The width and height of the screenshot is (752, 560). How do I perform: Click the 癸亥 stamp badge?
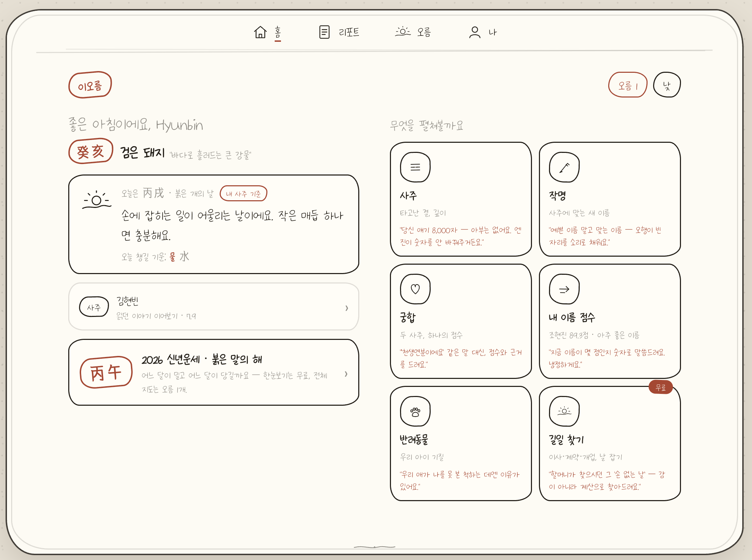click(x=91, y=151)
